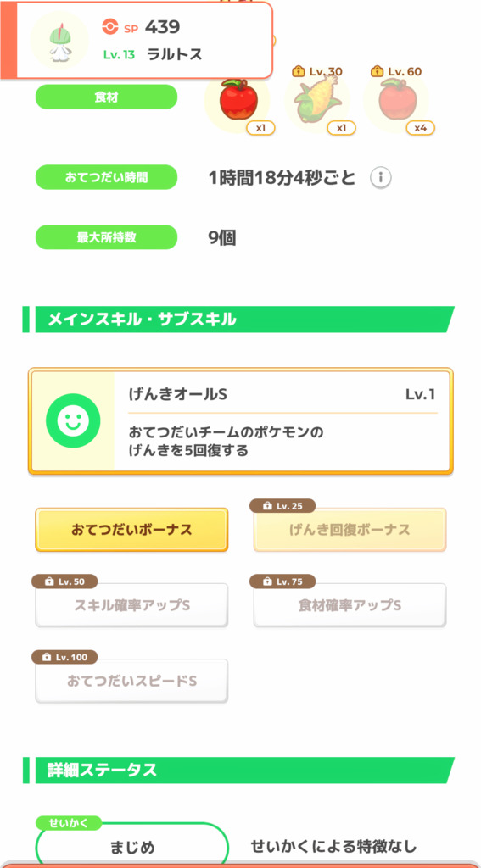
Task: Click the SP Poké Ball icon
Action: point(110,26)
